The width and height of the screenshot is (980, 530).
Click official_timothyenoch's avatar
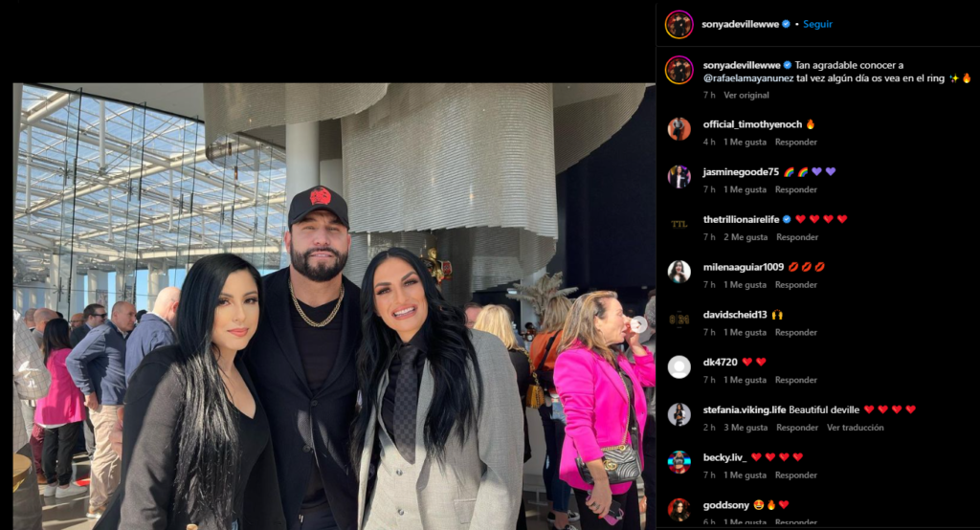pos(679,129)
